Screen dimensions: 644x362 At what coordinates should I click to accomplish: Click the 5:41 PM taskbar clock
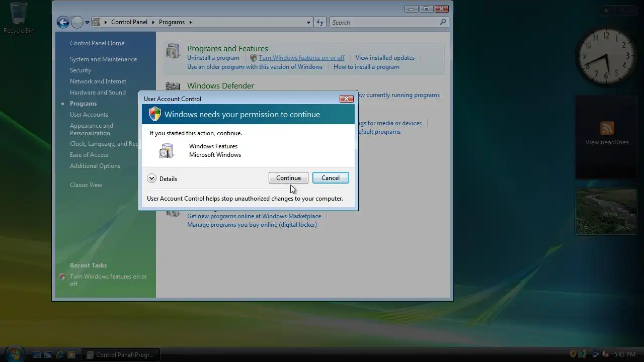click(625, 354)
